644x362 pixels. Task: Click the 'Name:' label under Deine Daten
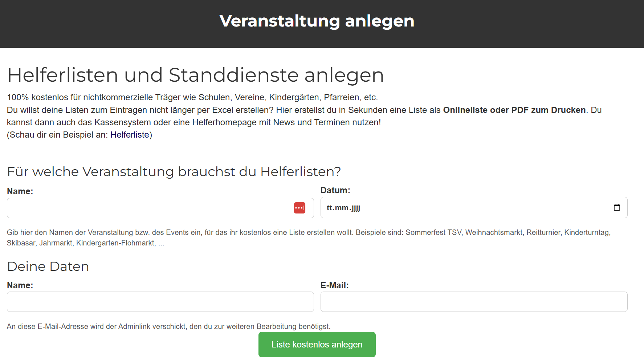(20, 285)
